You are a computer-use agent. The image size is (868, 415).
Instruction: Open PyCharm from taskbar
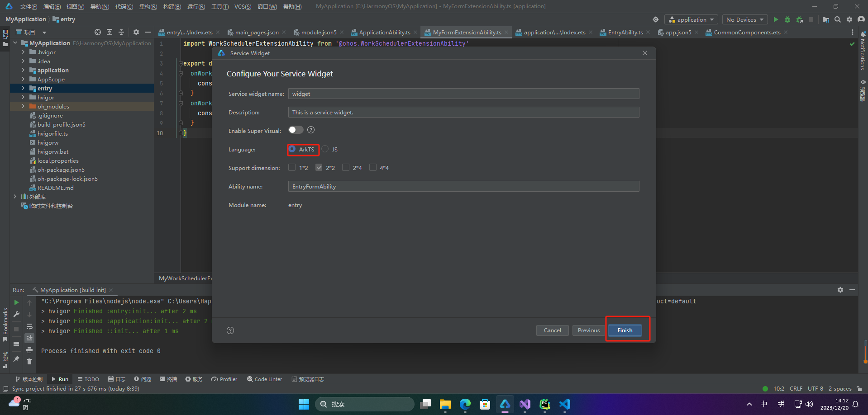tap(545, 404)
